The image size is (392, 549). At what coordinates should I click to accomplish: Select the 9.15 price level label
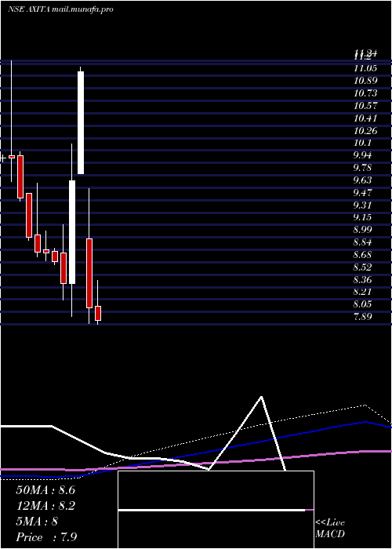tap(362, 217)
